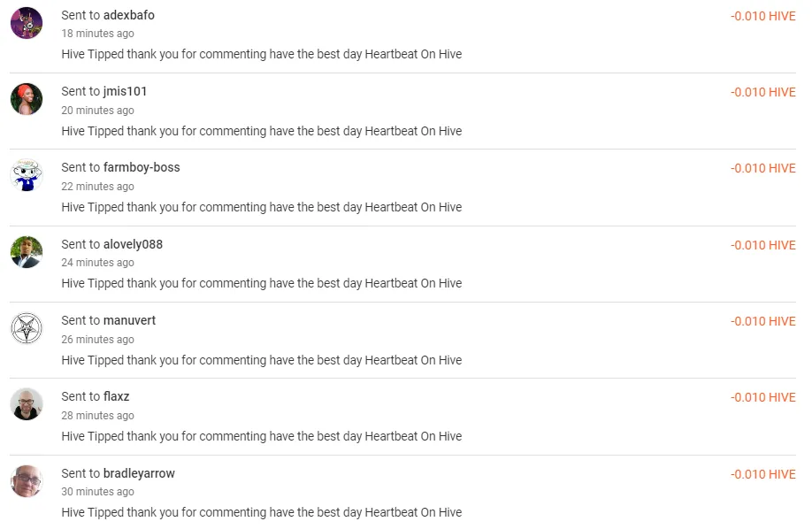Open alovely088 username link
The image size is (812, 529).
click(133, 244)
